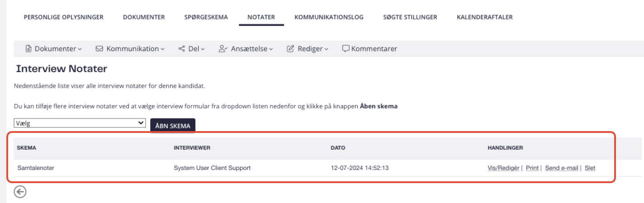
Task: Select the Kalenderaftaler tab
Action: tap(485, 17)
